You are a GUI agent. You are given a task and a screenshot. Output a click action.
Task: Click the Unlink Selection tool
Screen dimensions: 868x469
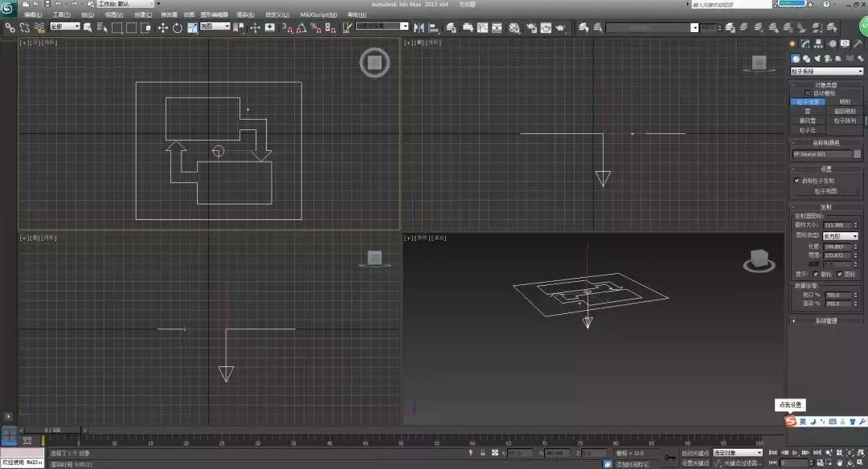[x=24, y=27]
